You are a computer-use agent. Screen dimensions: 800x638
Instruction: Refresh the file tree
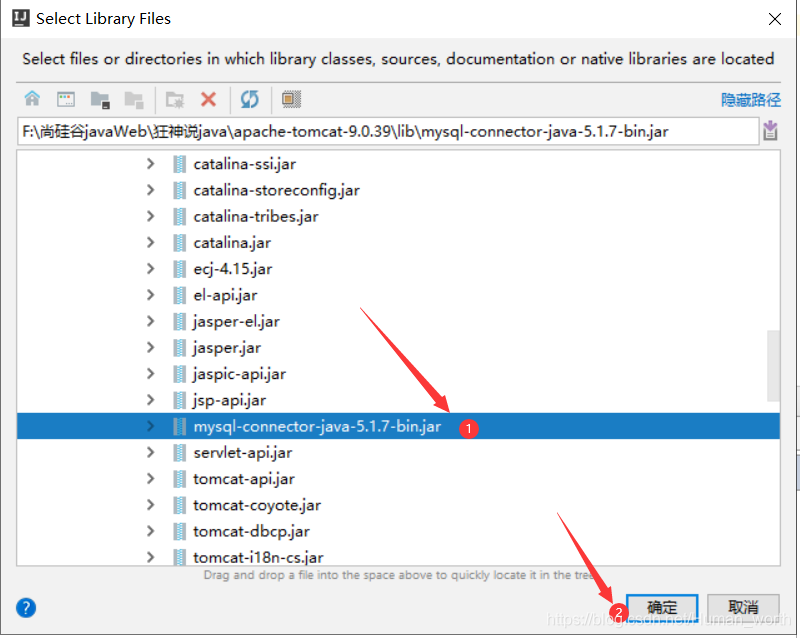pos(249,99)
